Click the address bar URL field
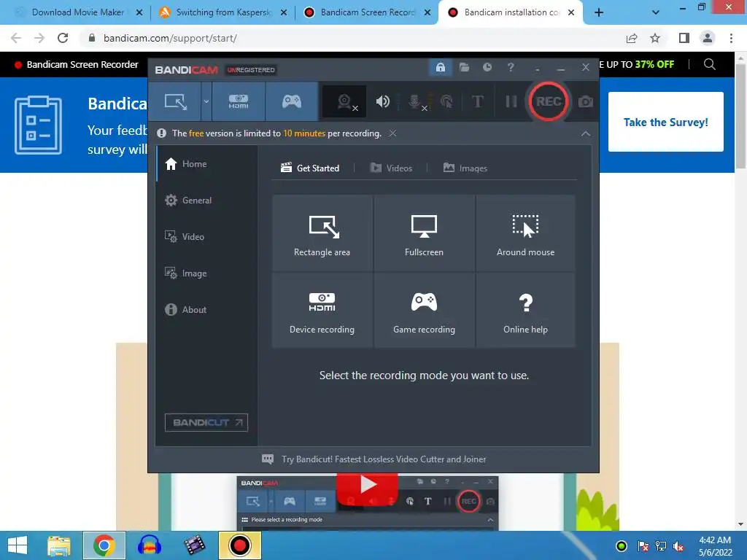 tap(352, 38)
